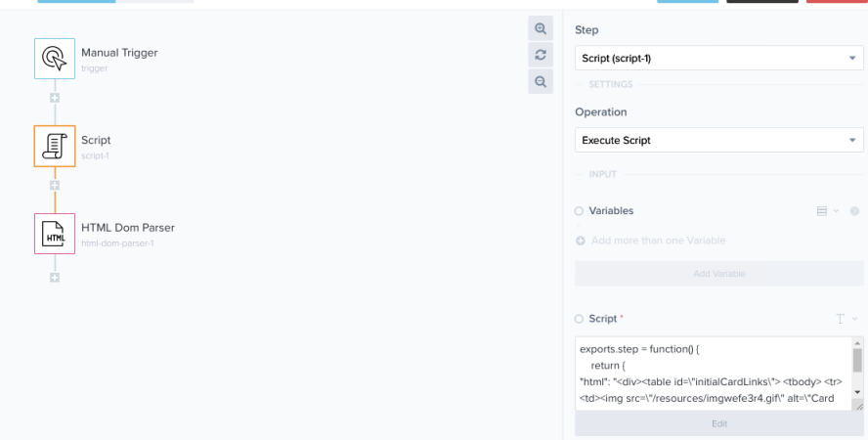Open the Step dropdown showing Script (script-1)
Viewport: 868px width, 440px height.
coord(718,59)
